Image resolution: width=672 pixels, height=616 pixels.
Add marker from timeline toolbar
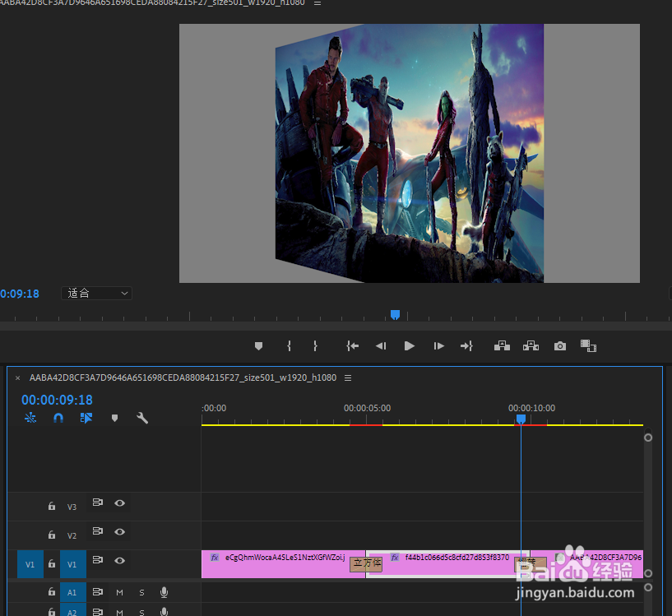click(x=114, y=418)
